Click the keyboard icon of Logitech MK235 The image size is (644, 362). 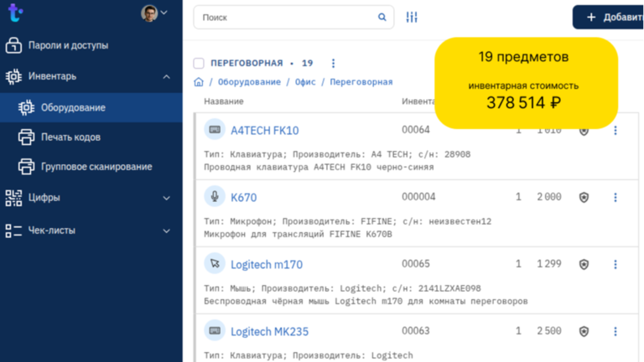(x=215, y=330)
